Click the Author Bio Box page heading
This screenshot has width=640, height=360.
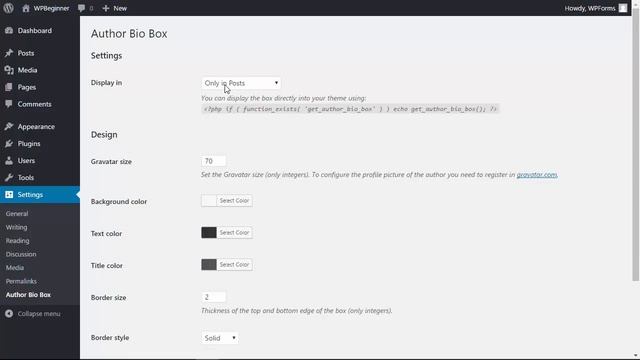coord(129,33)
